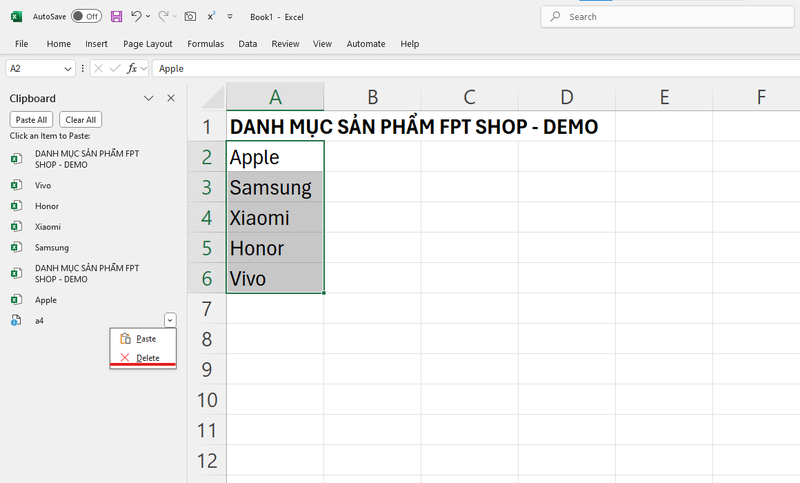This screenshot has height=483, width=800.
Task: Click the formula bar Enter checkmark icon
Action: pyautogui.click(x=115, y=68)
